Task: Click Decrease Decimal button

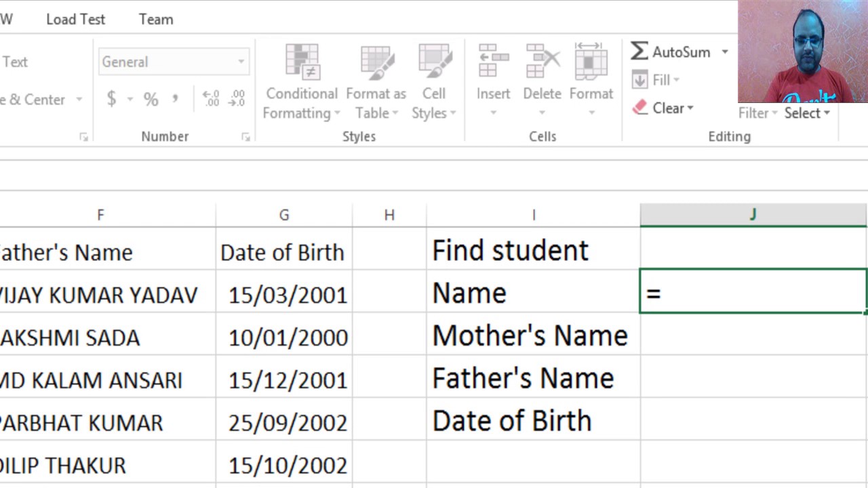Action: coord(237,100)
